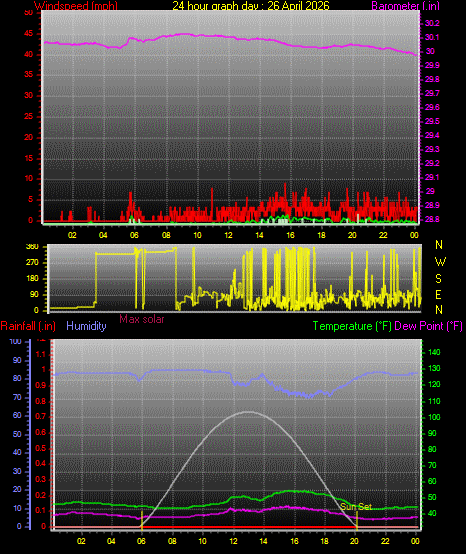Click the '15' windspeed scale value
466x554 pixels.
(28, 158)
